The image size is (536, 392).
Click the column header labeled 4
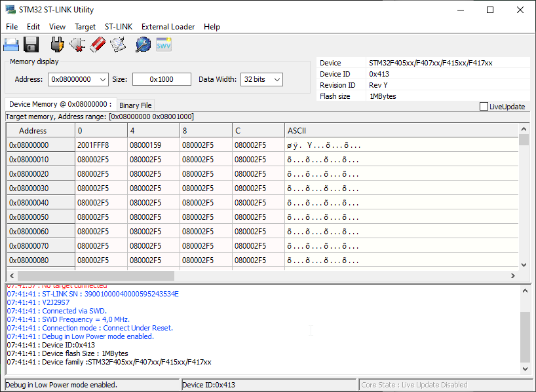tap(153, 131)
